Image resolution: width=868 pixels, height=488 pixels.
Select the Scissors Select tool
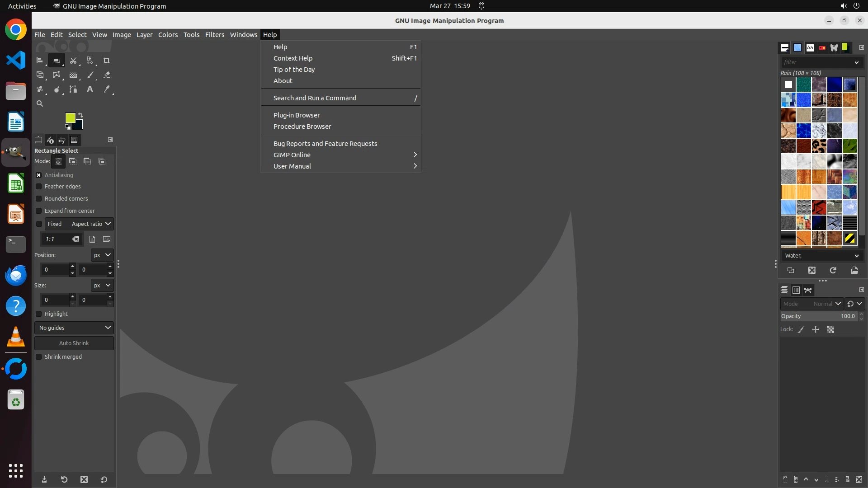tap(73, 60)
